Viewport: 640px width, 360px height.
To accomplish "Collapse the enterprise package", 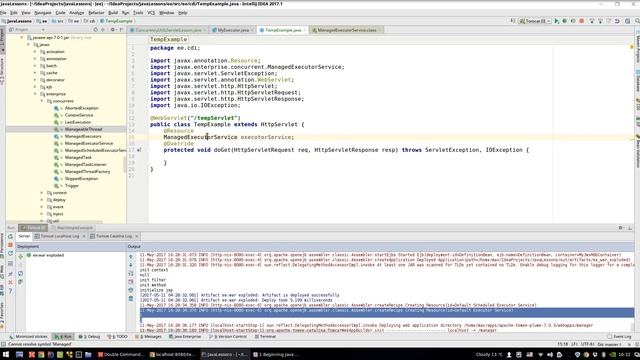I will [35, 94].
